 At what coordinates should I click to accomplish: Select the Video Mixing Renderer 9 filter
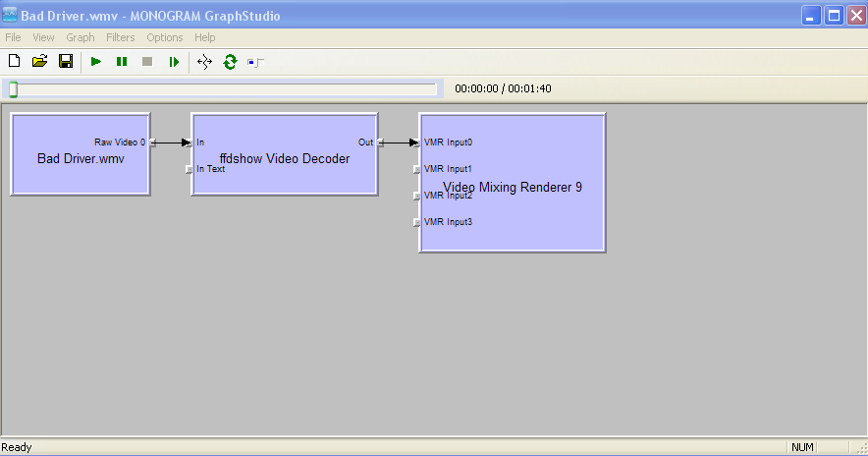[x=512, y=183]
